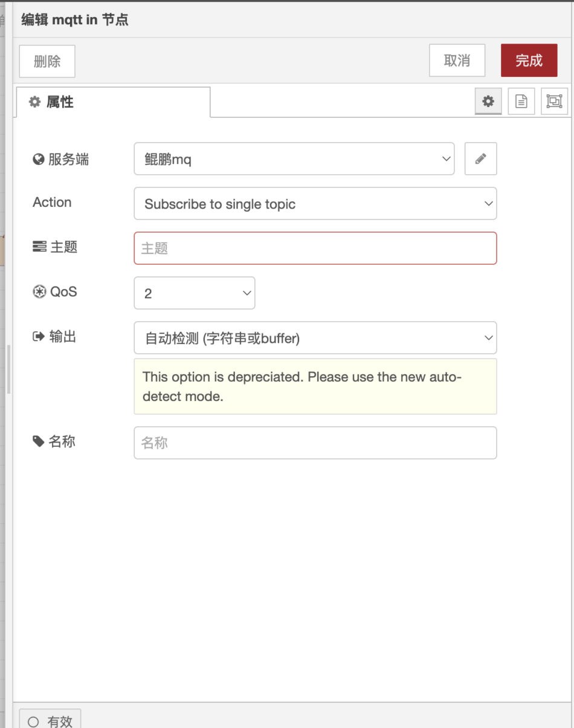The image size is (574, 728).
Task: Focus the 名称 name input field
Action: pyautogui.click(x=315, y=443)
